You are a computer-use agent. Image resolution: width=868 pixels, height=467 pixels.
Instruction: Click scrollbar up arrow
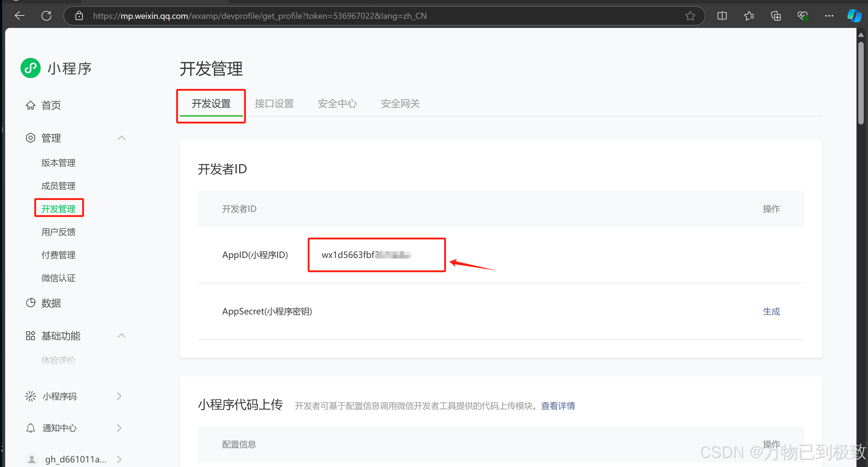(861, 35)
